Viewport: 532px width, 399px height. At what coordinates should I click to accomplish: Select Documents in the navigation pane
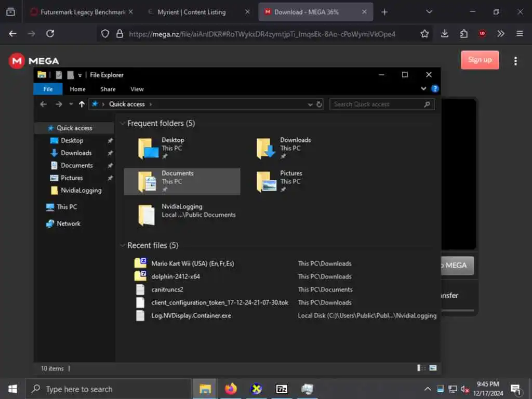77,165
